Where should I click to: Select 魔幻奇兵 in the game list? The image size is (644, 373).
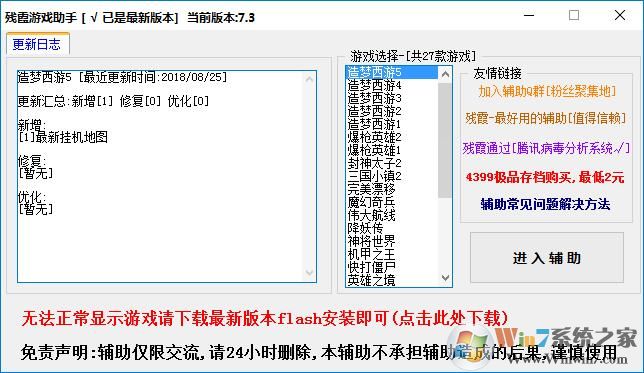click(x=392, y=203)
